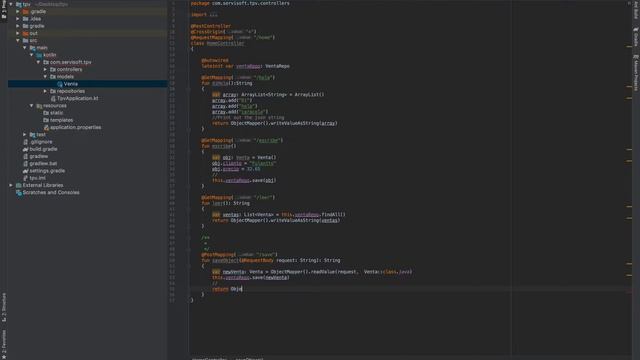Click the External Libraries icon

19,185
